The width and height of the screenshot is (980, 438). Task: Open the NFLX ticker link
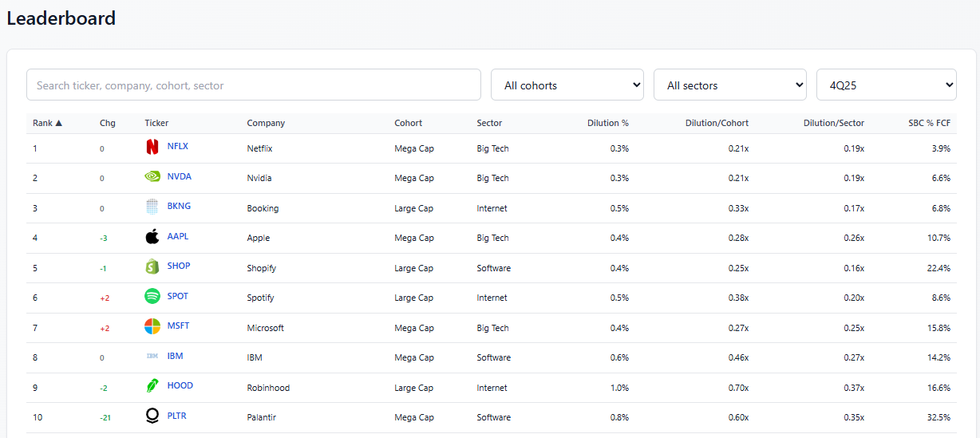click(x=178, y=147)
